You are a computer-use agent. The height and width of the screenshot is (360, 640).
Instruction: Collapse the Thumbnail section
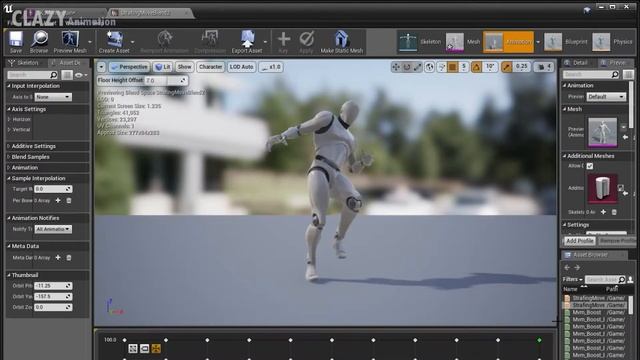[9, 275]
